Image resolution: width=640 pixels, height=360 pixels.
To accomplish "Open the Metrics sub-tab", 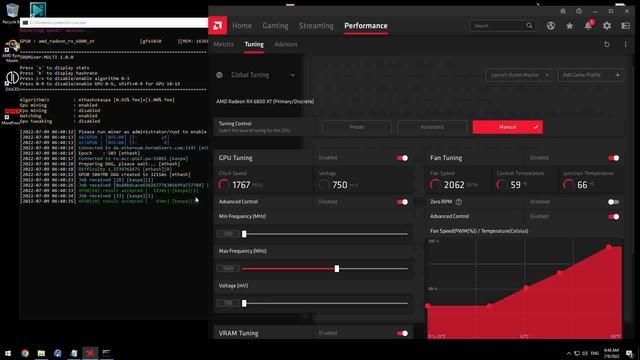I will coord(224,44).
